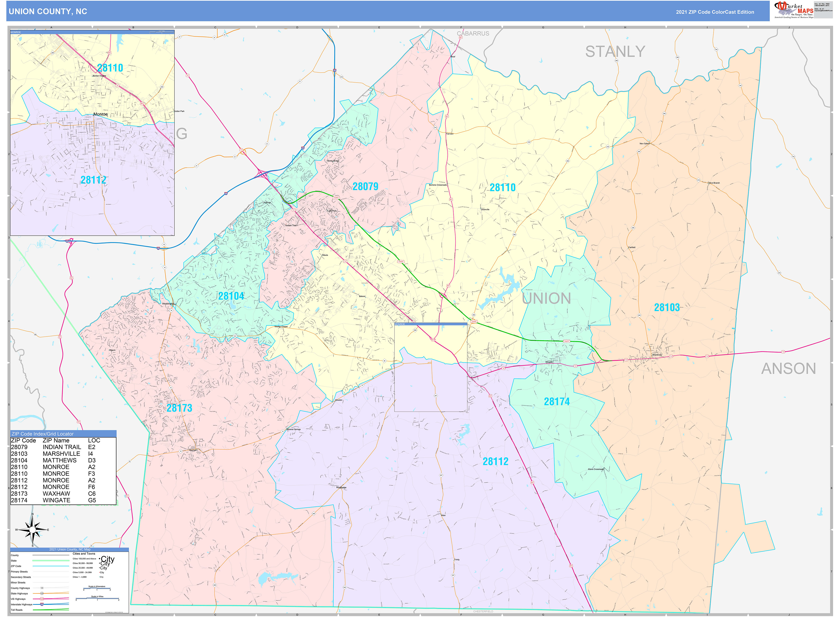Click the State Highways circle symbol in legend
The width and height of the screenshot is (840, 617).
(x=42, y=594)
